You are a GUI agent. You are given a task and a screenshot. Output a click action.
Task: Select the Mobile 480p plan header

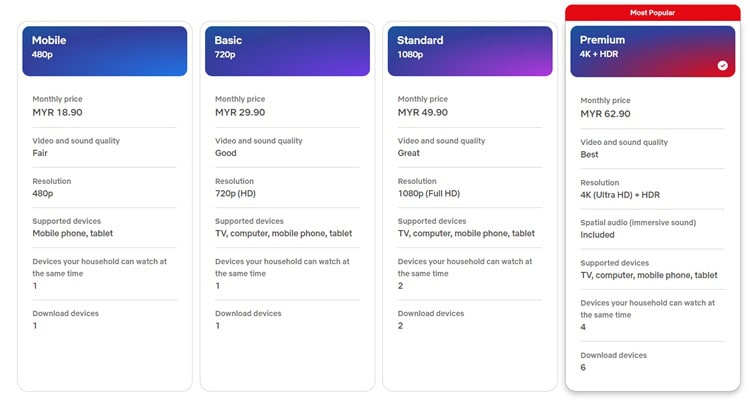click(x=105, y=51)
